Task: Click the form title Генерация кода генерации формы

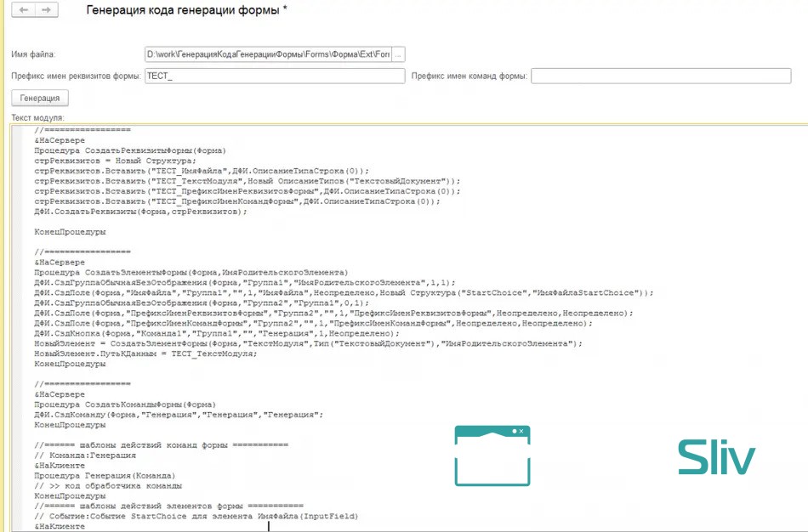Action: [x=187, y=10]
